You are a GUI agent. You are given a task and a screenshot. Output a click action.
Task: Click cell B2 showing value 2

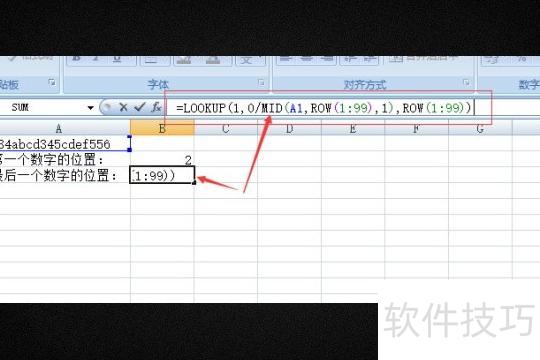click(x=162, y=160)
